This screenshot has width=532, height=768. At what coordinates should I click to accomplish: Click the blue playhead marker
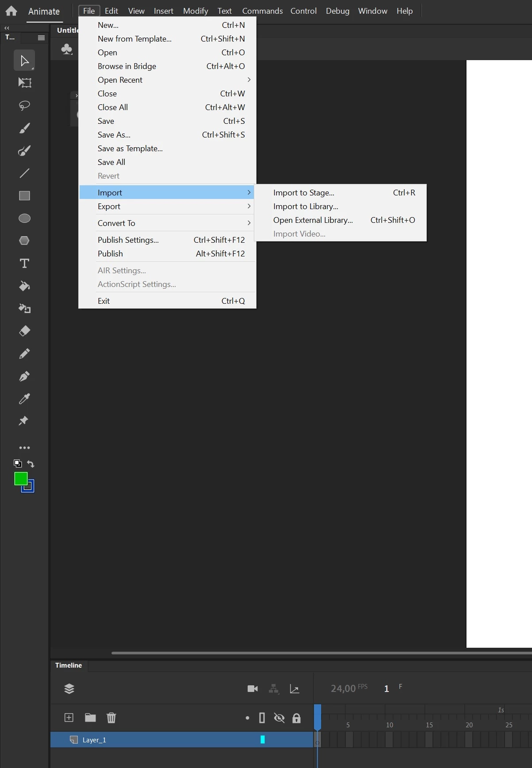pyautogui.click(x=318, y=717)
